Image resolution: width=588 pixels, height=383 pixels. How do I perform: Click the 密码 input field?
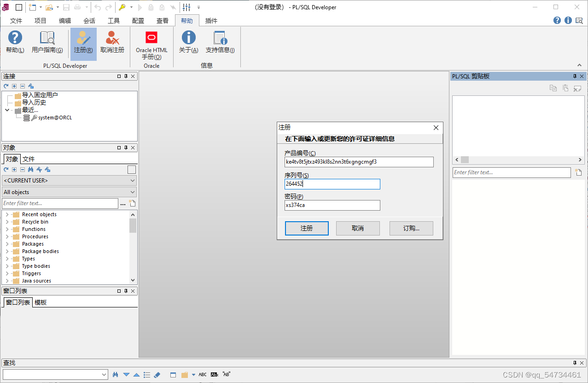pos(332,205)
